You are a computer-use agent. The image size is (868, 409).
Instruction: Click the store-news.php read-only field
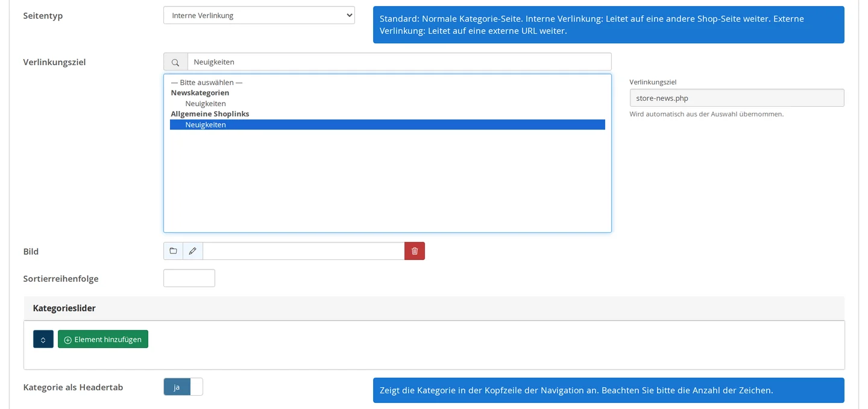737,98
